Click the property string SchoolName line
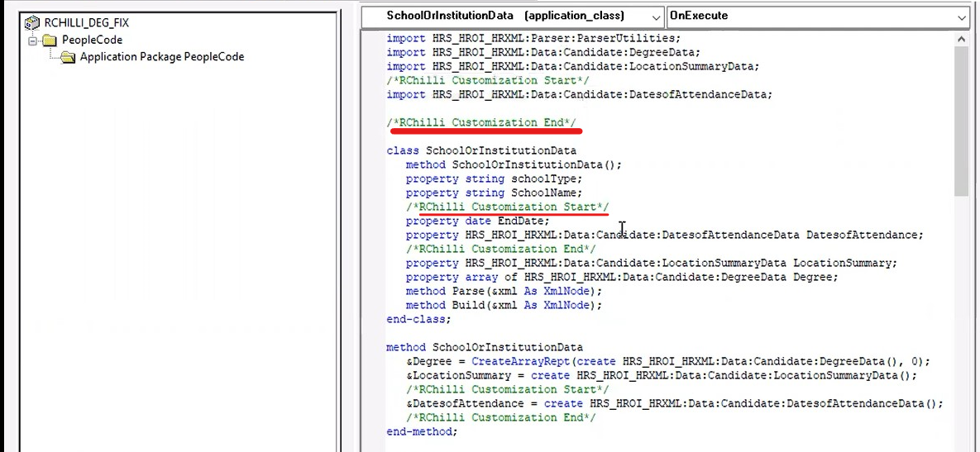 495,193
